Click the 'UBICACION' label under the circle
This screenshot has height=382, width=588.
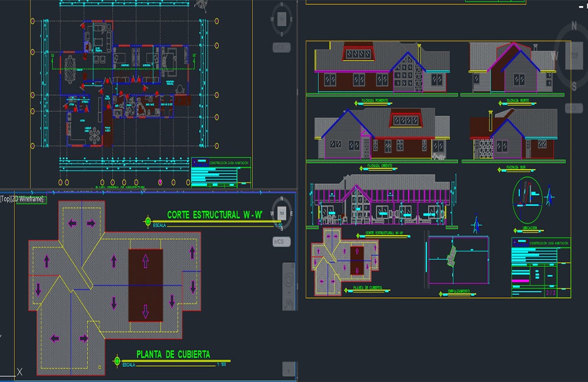[530, 228]
